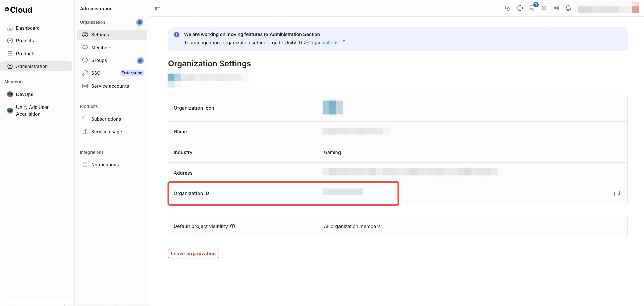Viewport: 644px width, 306px height.
Task: Add a new shortcut with plus icon
Action: coord(65,82)
